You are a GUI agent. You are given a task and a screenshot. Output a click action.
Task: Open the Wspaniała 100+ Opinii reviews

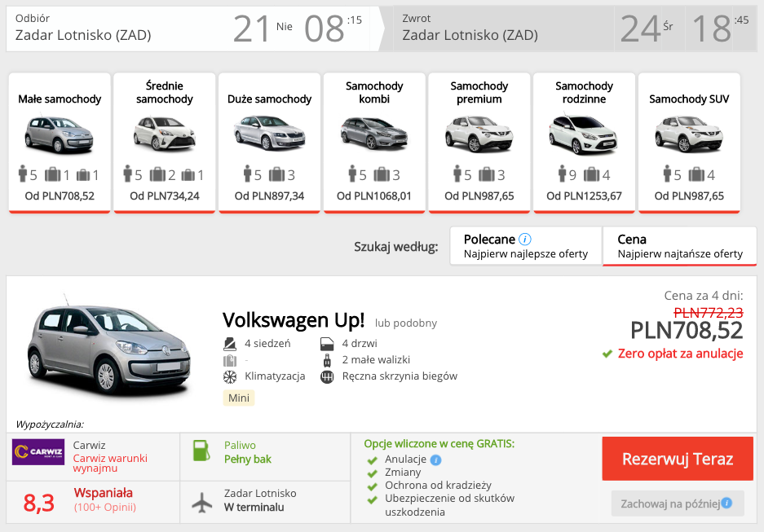(x=104, y=499)
